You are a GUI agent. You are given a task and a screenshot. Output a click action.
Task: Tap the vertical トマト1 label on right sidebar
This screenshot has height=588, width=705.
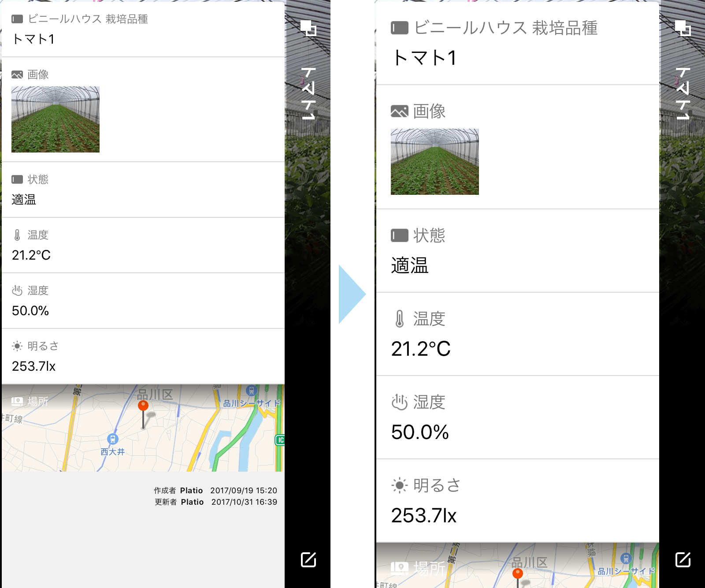pyautogui.click(x=683, y=93)
